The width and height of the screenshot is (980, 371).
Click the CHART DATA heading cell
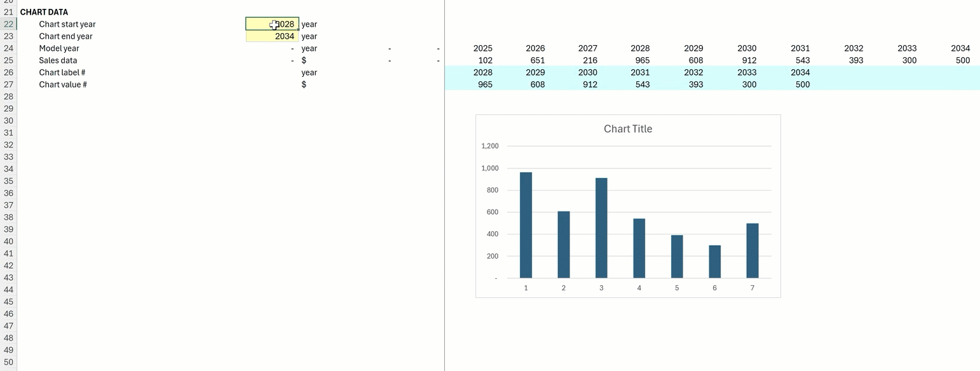44,12
